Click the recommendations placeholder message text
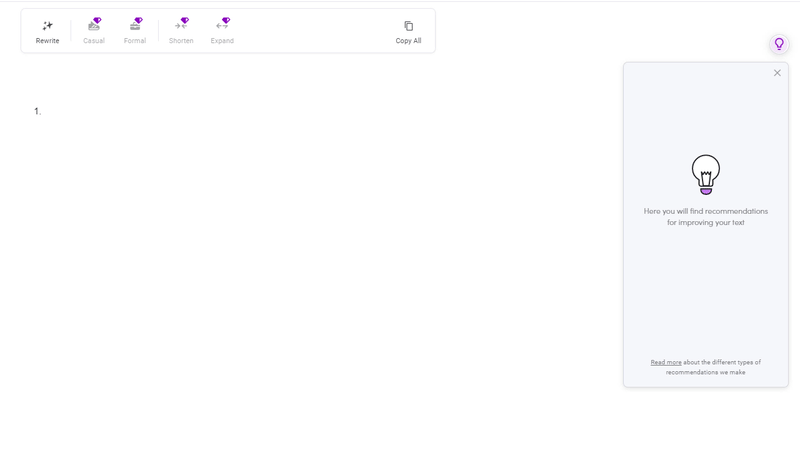 click(706, 217)
